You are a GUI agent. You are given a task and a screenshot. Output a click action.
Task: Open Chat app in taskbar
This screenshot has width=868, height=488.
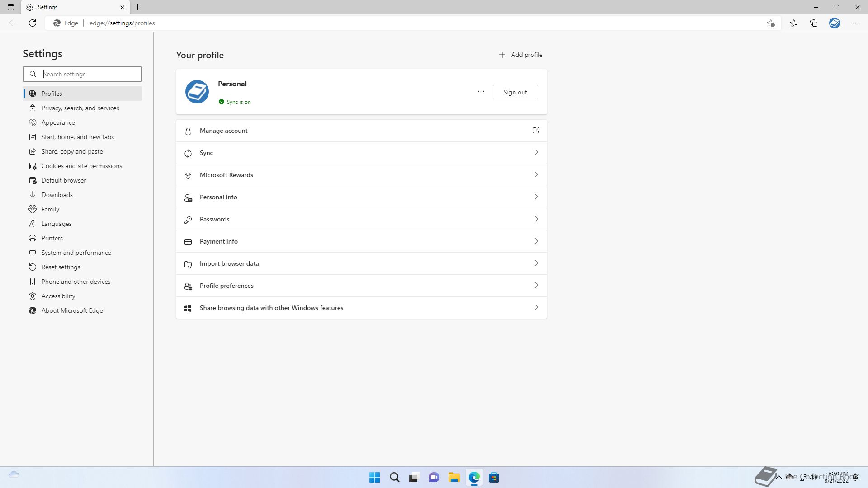[434, 478]
